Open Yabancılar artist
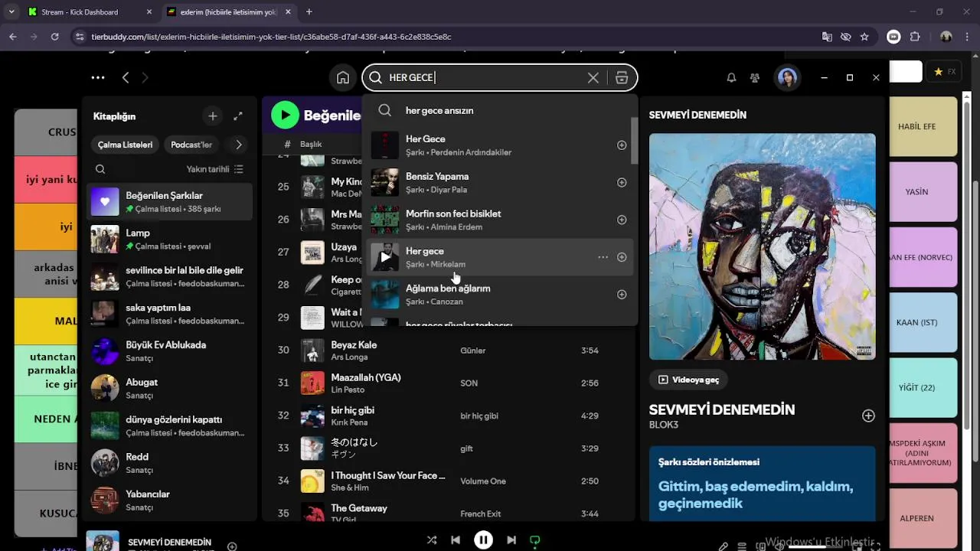Viewport: 980px width, 551px height. [169, 500]
